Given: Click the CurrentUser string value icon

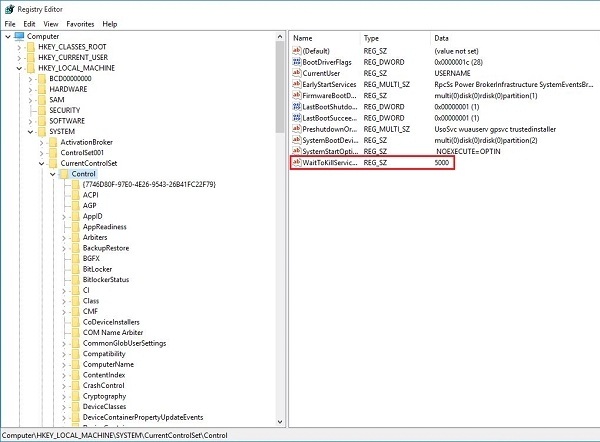Looking at the screenshot, I should click(x=296, y=73).
